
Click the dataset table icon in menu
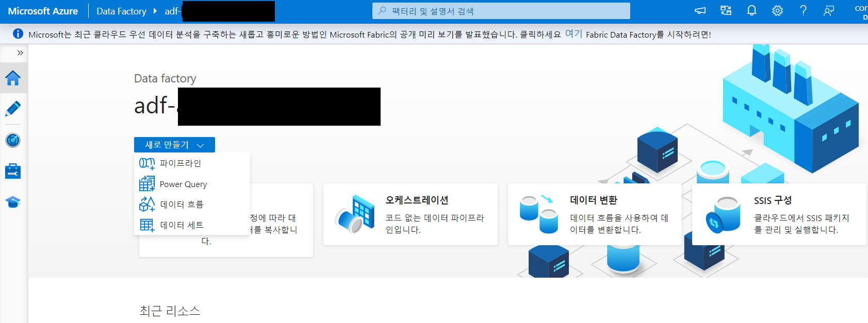tap(147, 225)
